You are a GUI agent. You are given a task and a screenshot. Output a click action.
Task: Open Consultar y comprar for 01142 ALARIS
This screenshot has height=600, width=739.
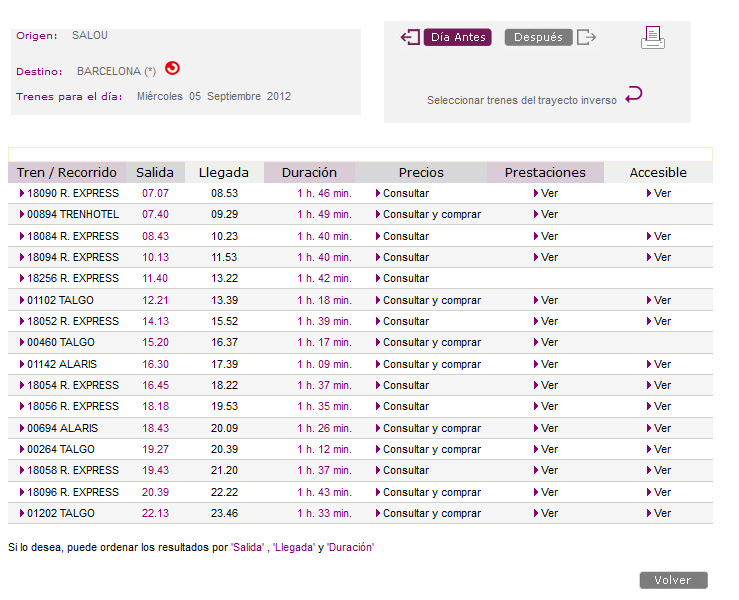click(428, 364)
